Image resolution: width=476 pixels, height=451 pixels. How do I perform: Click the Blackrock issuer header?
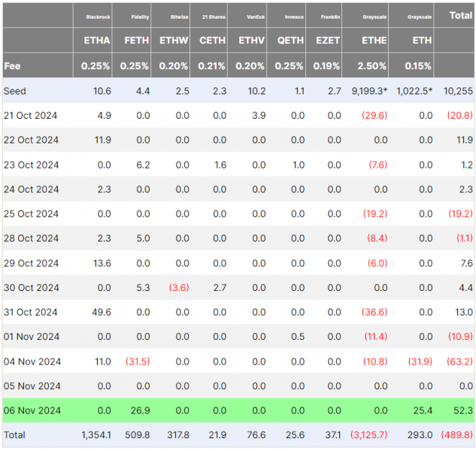(98, 17)
